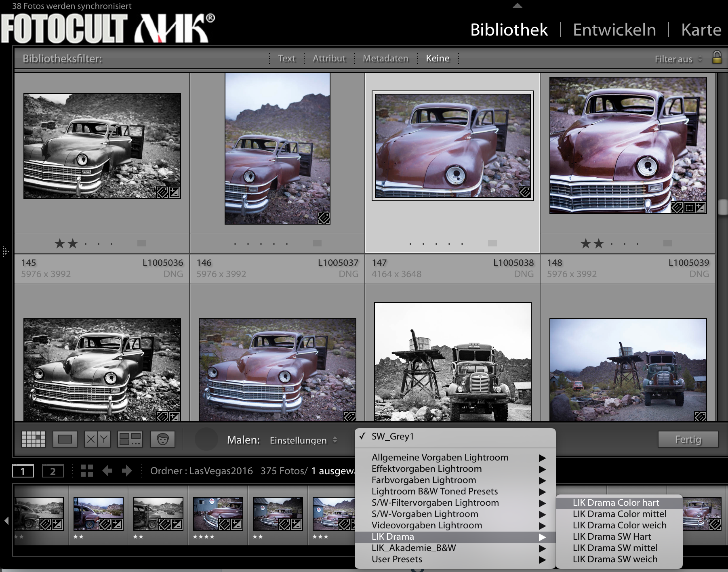Screen dimensions: 728x572
Task: Select photo 147 L1005038 thumbnail
Action: 453,146
